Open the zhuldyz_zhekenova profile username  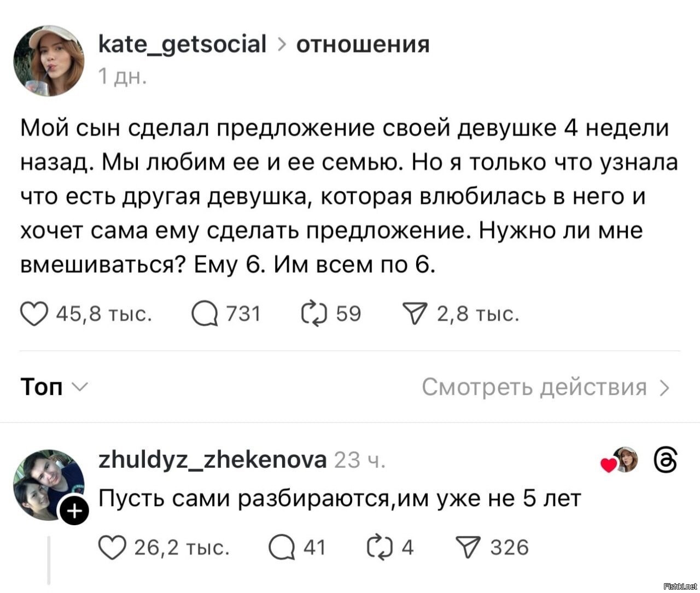212,460
